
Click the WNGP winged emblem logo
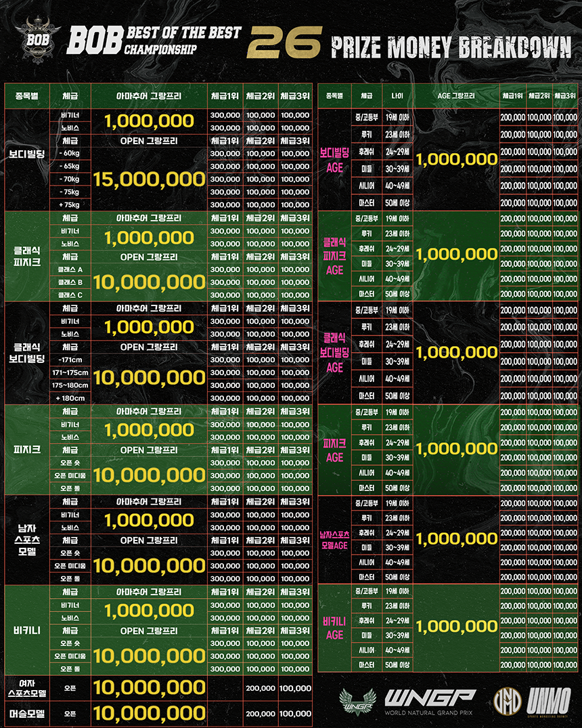pos(357,701)
